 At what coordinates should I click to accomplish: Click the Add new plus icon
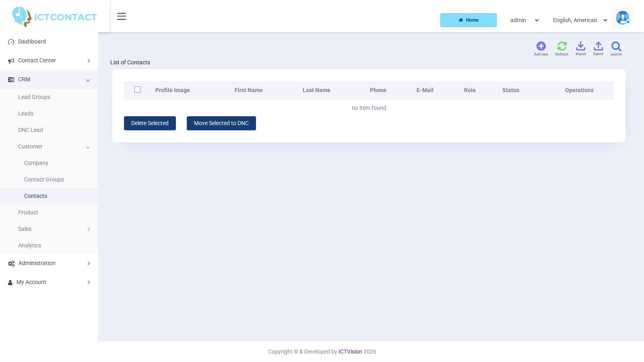click(541, 46)
